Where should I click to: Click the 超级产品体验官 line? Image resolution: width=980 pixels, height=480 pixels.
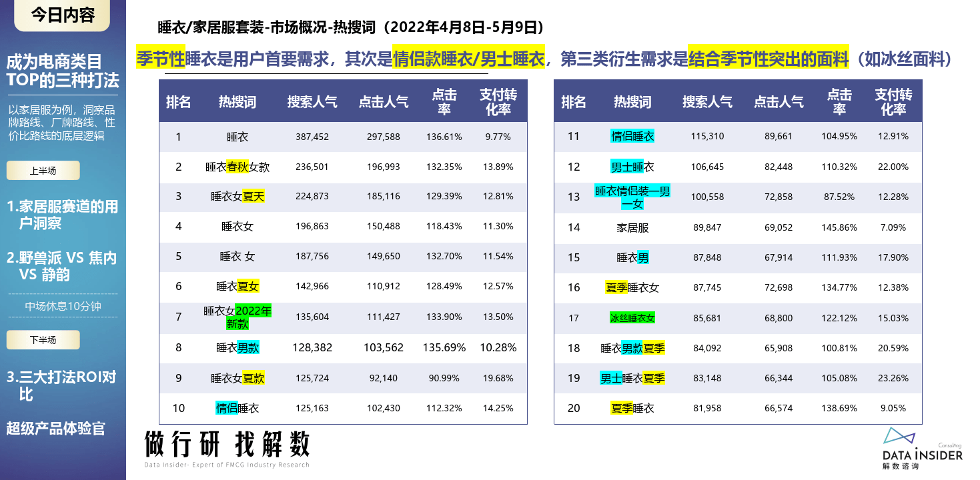pyautogui.click(x=56, y=429)
